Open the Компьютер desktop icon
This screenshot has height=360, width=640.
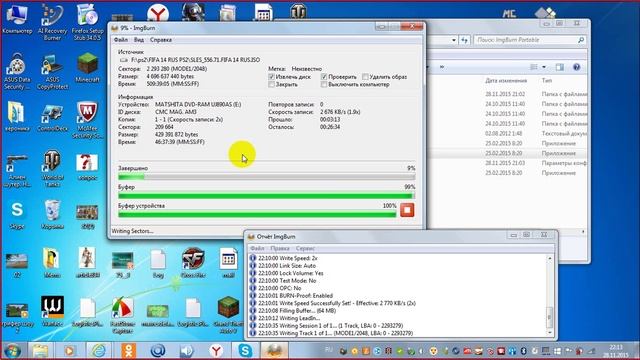pos(17,18)
